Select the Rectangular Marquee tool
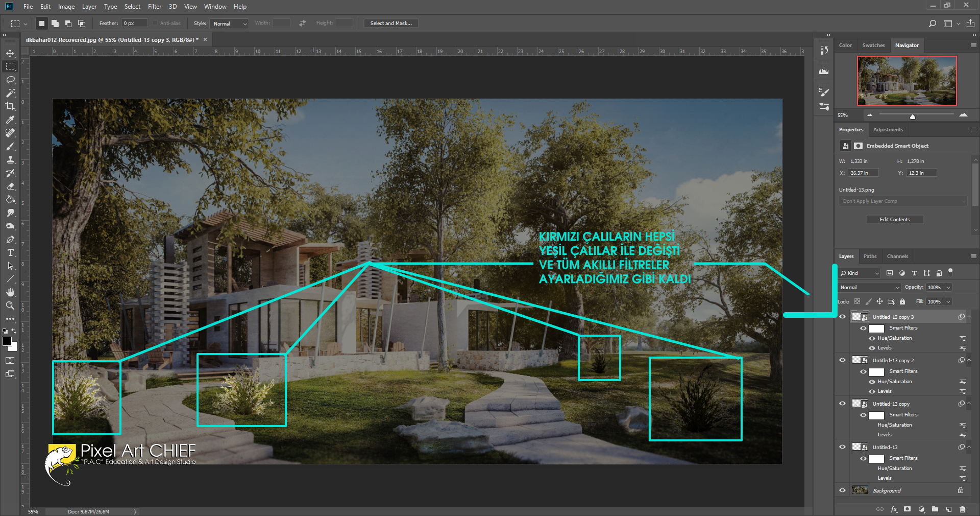 click(10, 66)
